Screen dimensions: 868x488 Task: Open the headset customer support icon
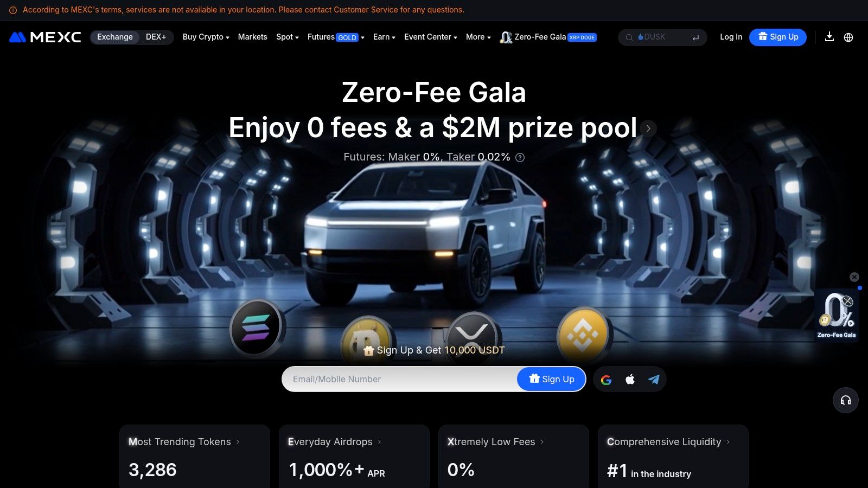tap(845, 400)
